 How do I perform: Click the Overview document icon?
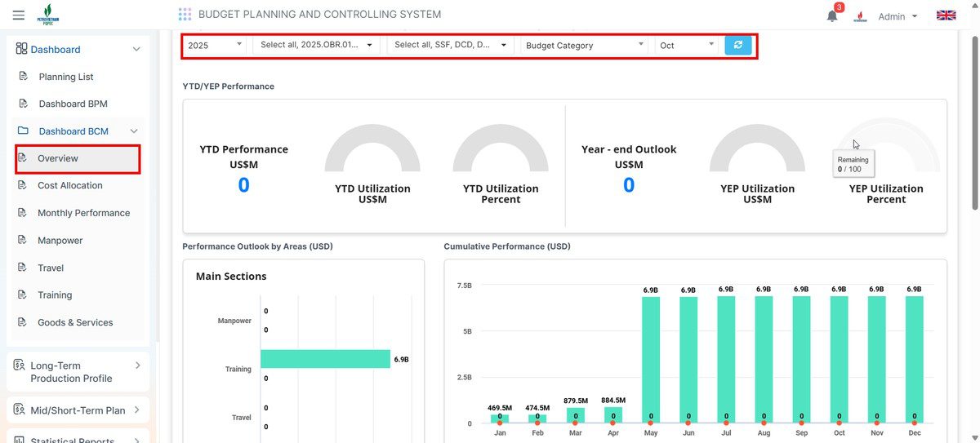(x=23, y=158)
